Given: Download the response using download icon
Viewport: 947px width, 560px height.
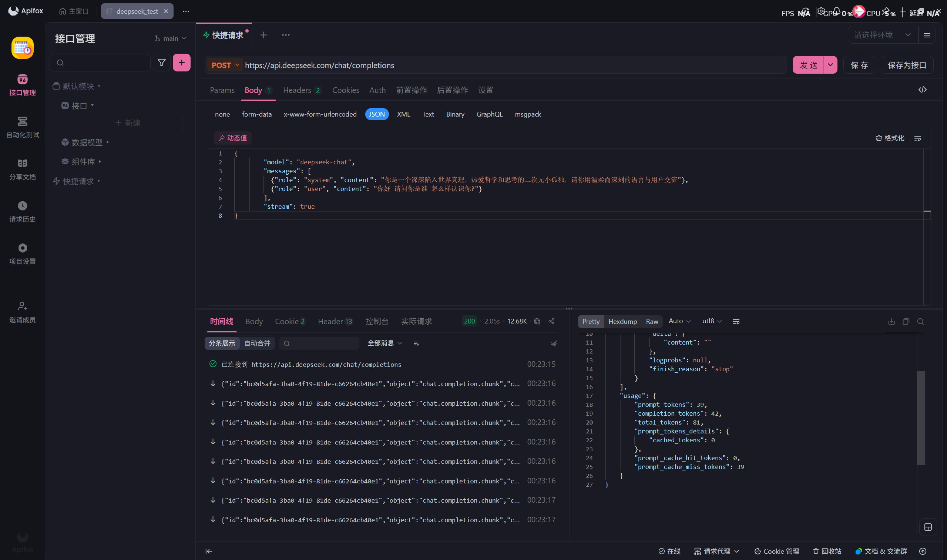Looking at the screenshot, I should [891, 322].
